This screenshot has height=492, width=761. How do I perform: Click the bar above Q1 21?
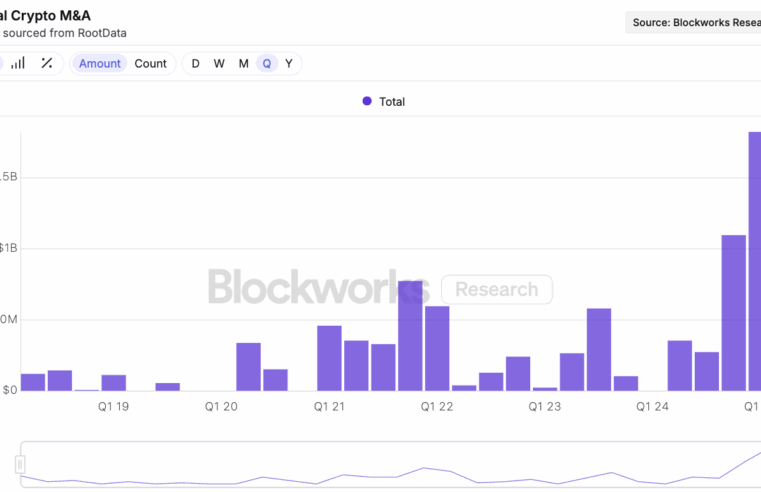click(x=330, y=358)
